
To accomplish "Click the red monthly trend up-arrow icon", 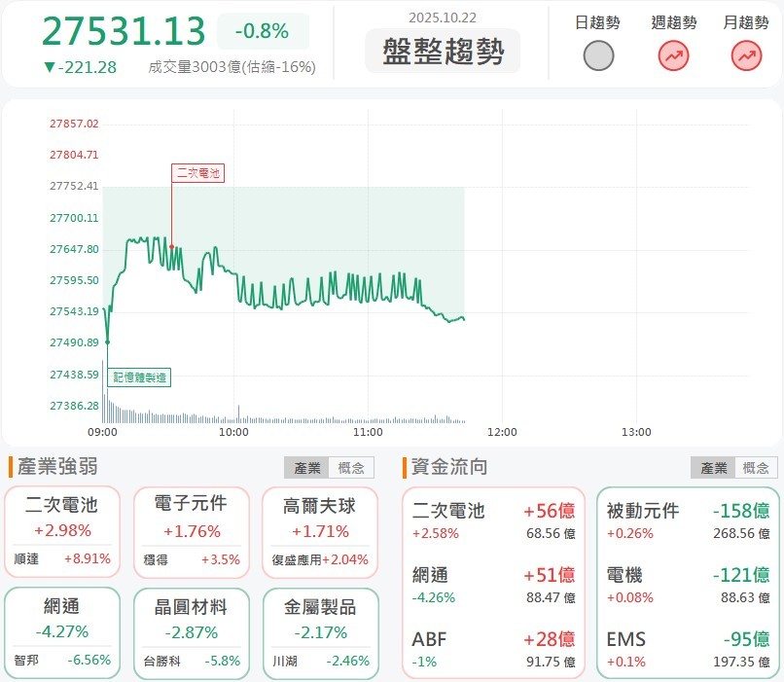I will [x=746, y=55].
